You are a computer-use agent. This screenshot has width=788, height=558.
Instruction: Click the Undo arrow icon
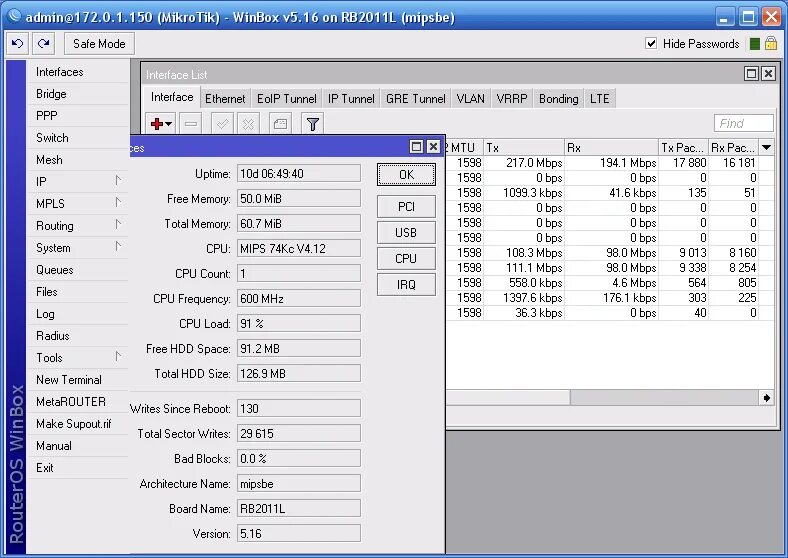pos(18,44)
